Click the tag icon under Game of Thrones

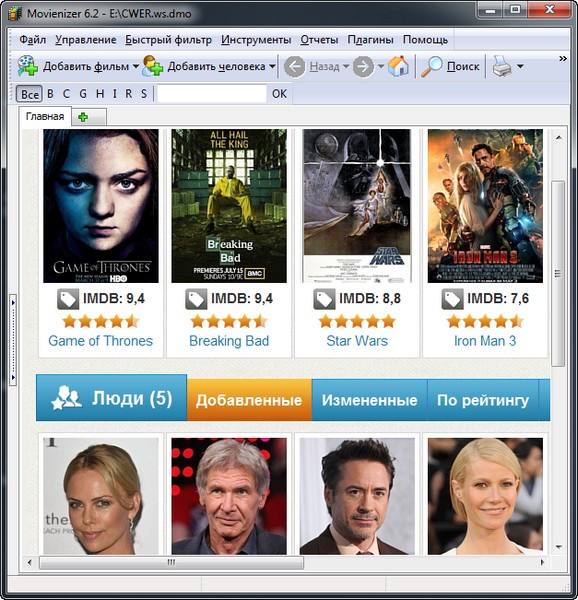[68, 299]
